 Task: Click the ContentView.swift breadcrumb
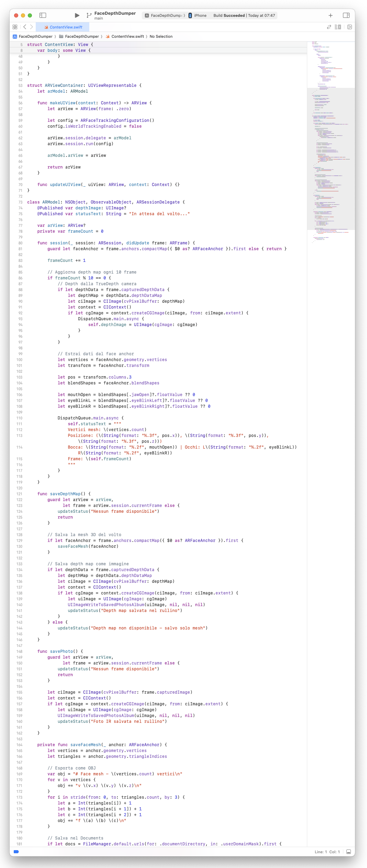click(125, 36)
